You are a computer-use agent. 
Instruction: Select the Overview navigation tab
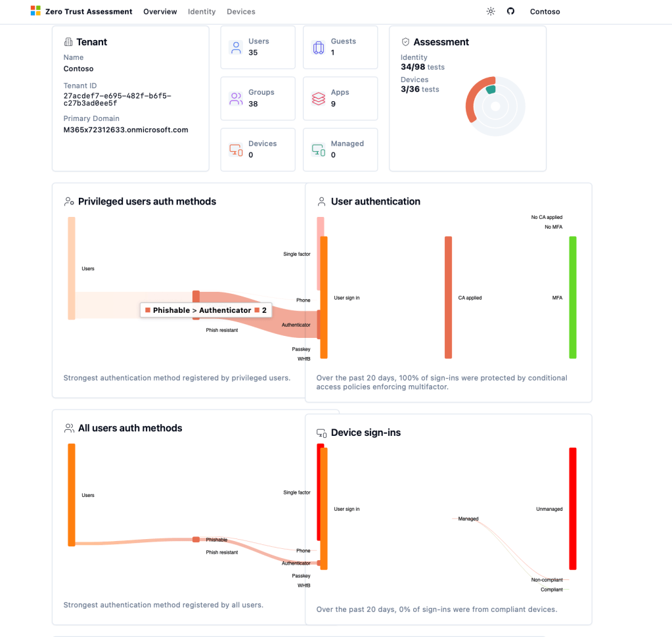click(160, 12)
